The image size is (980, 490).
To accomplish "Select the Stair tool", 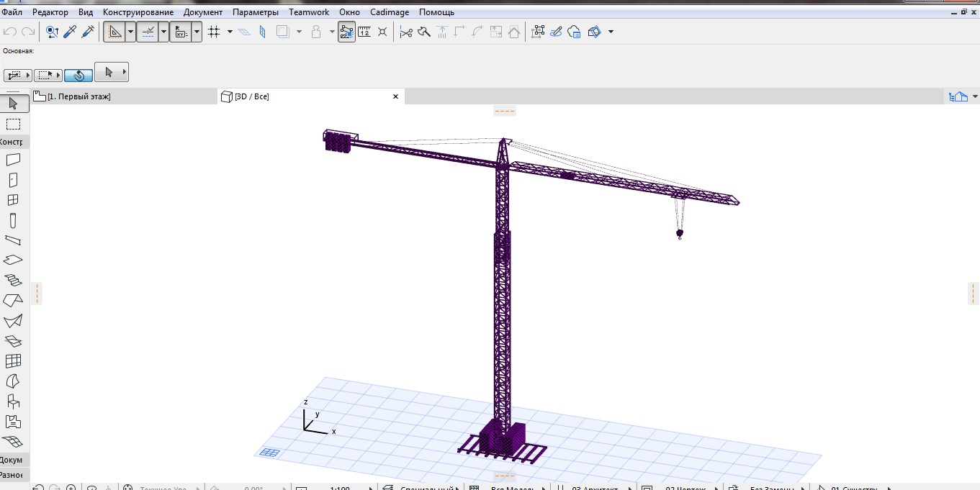I will [x=13, y=281].
